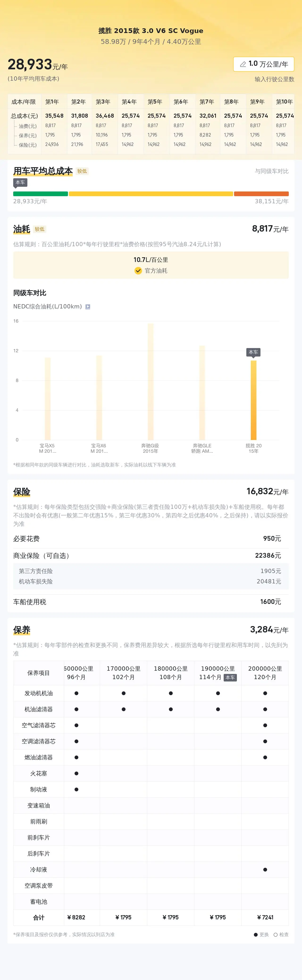
Task: Click the 发动机机油 dot under 170000公里
Action: click(x=123, y=693)
